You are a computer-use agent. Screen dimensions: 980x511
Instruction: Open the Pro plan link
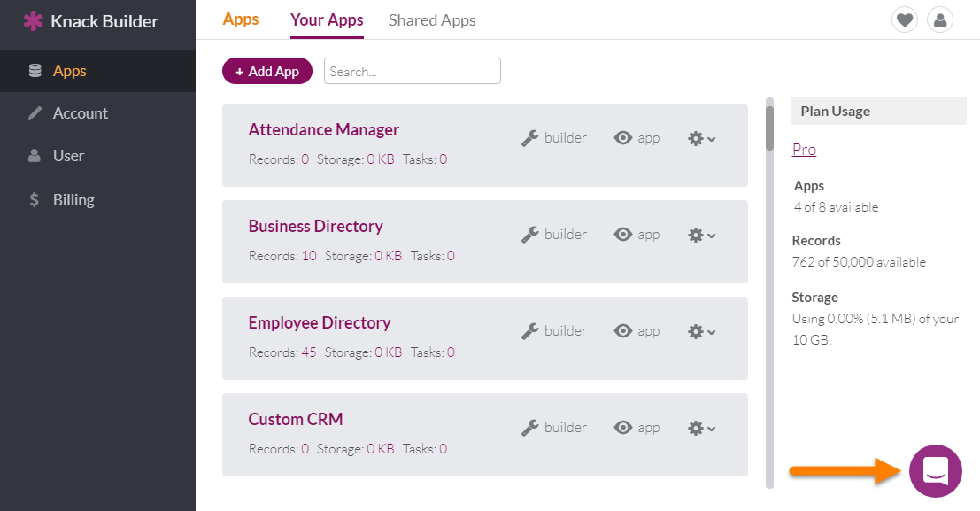point(804,150)
